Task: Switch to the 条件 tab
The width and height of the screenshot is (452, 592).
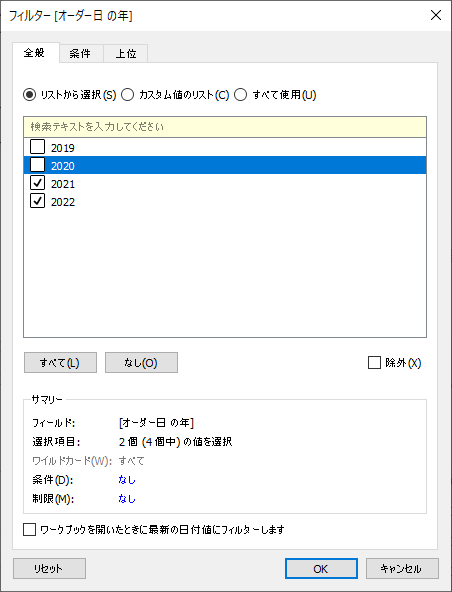Action: point(80,54)
